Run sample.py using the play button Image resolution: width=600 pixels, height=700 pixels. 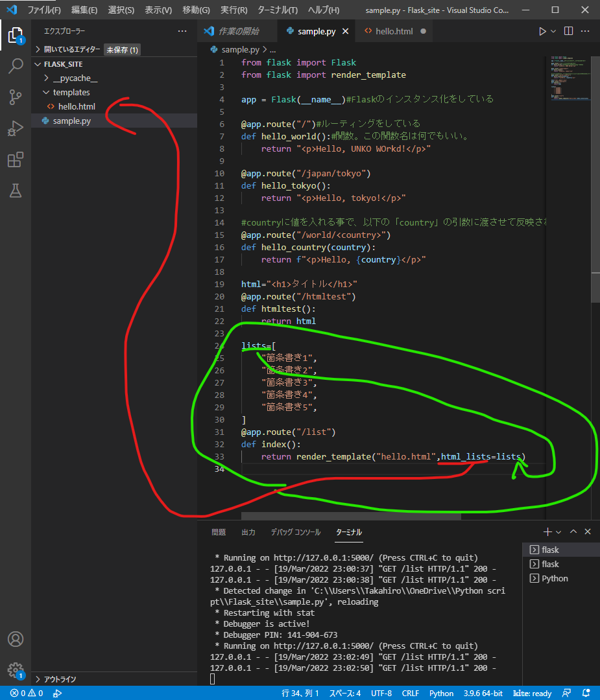[542, 30]
